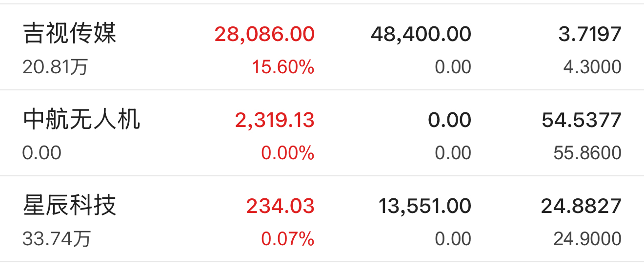Tap the 15.60% gain percentage

click(283, 67)
